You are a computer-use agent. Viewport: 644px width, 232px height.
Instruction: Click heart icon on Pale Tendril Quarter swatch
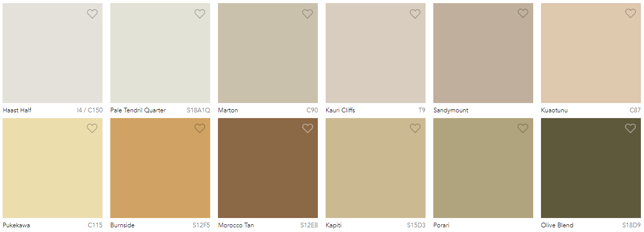(200, 14)
